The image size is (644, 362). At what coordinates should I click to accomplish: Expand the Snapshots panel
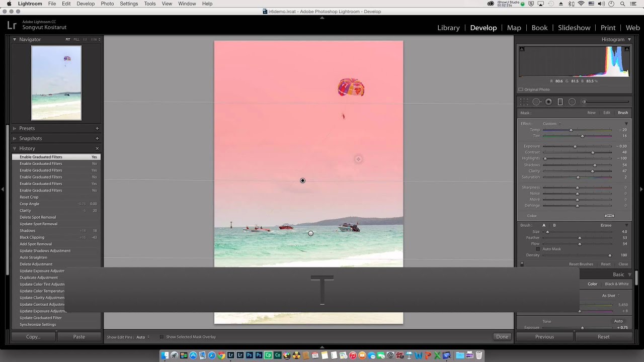click(15, 138)
